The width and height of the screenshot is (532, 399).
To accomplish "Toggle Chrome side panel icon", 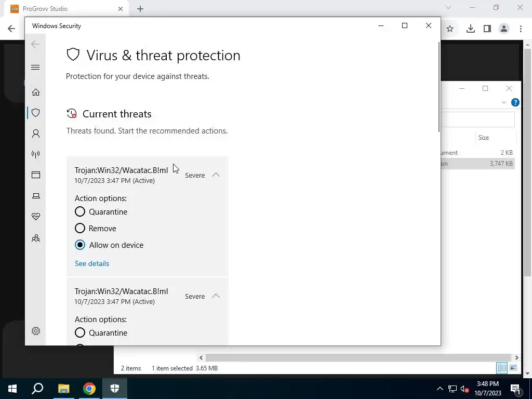I will click(x=487, y=29).
